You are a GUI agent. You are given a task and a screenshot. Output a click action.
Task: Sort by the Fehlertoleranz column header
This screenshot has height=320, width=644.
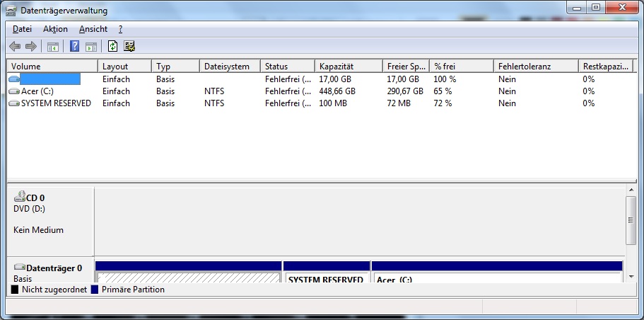tap(536, 67)
